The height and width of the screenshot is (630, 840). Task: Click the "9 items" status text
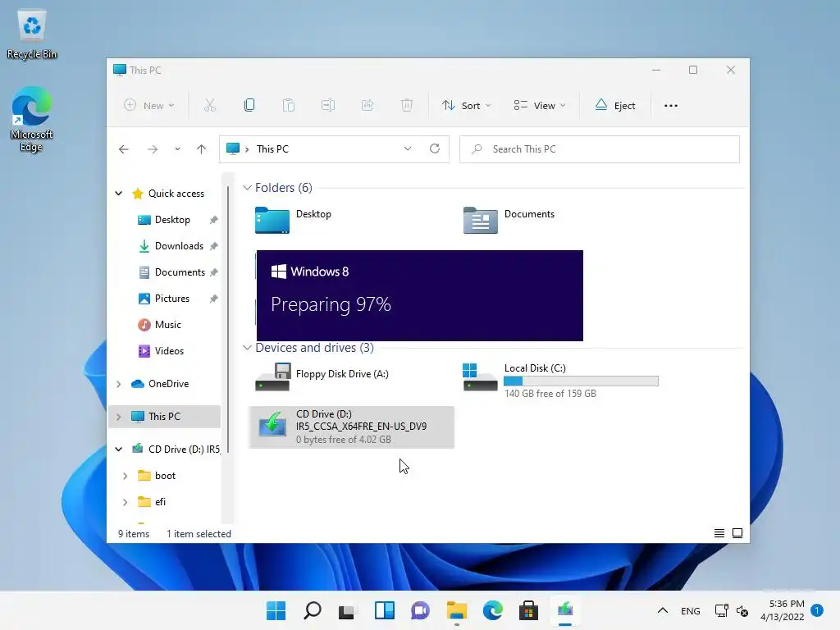(134, 533)
